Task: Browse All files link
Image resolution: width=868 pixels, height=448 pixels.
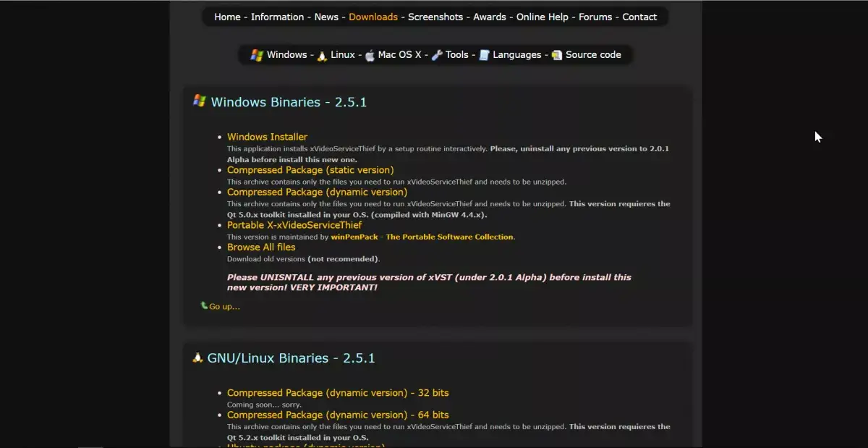Action: (x=261, y=248)
